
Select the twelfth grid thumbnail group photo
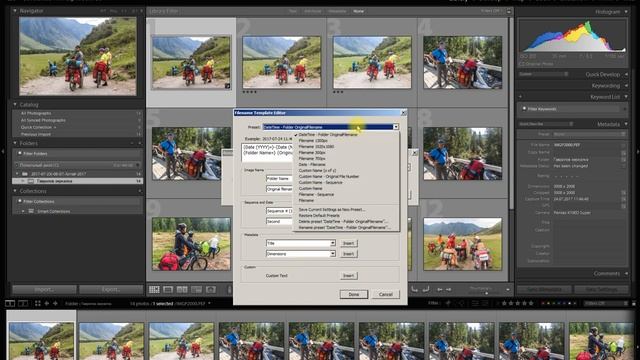tap(462, 244)
